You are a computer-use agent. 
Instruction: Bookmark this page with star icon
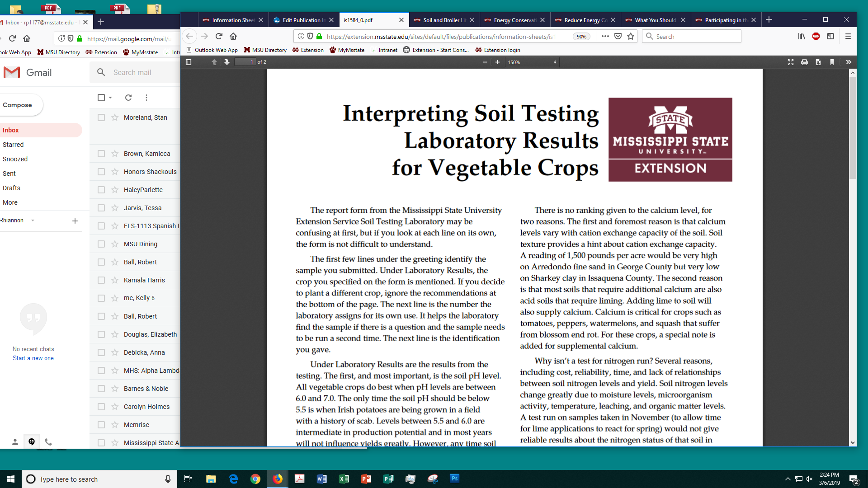[631, 36]
